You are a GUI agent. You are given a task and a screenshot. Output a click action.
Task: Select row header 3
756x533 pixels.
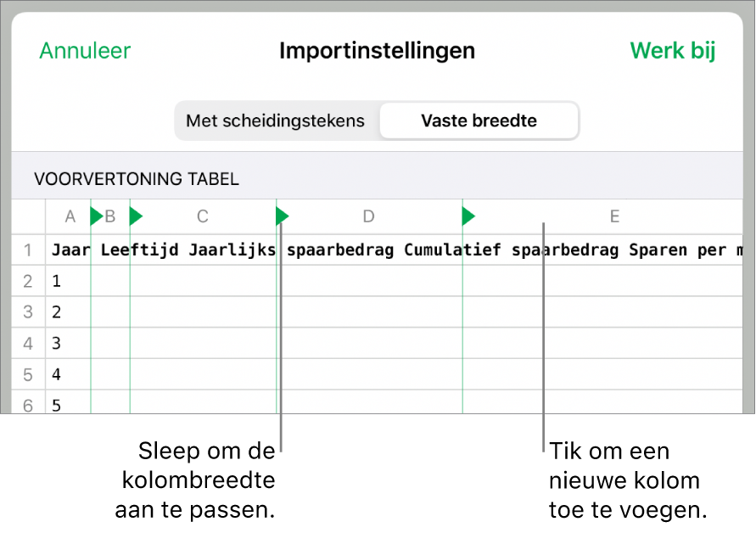[x=28, y=312]
